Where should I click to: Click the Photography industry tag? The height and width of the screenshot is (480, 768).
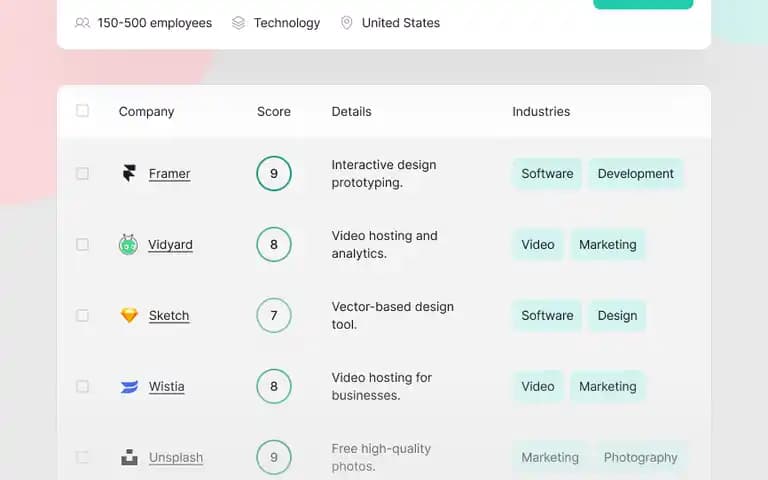coord(641,458)
